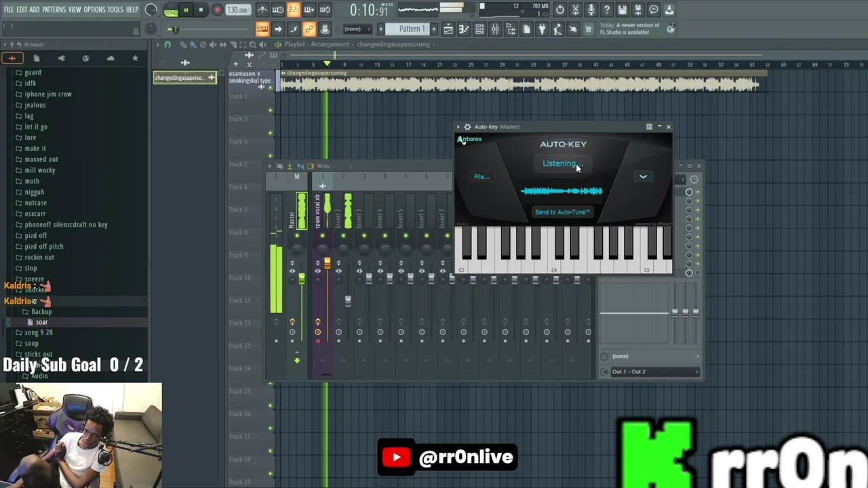Toggle mute LED on cpain vocal xlr track

322,236
